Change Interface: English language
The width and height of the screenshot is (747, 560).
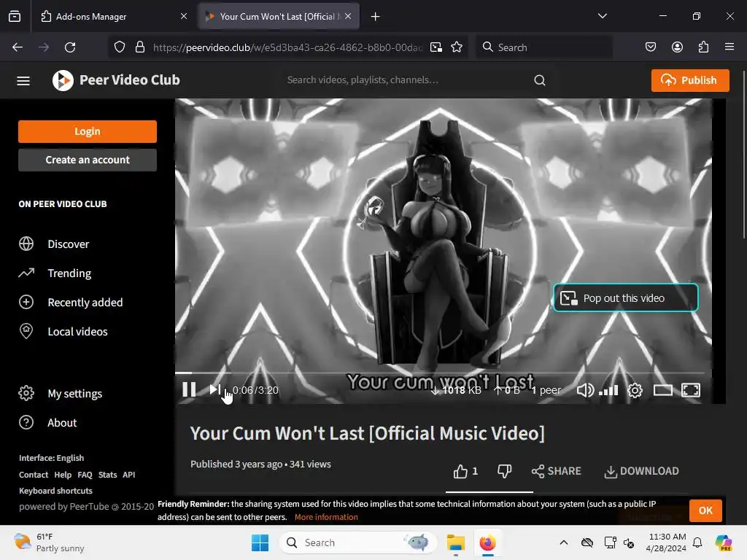[52, 458]
